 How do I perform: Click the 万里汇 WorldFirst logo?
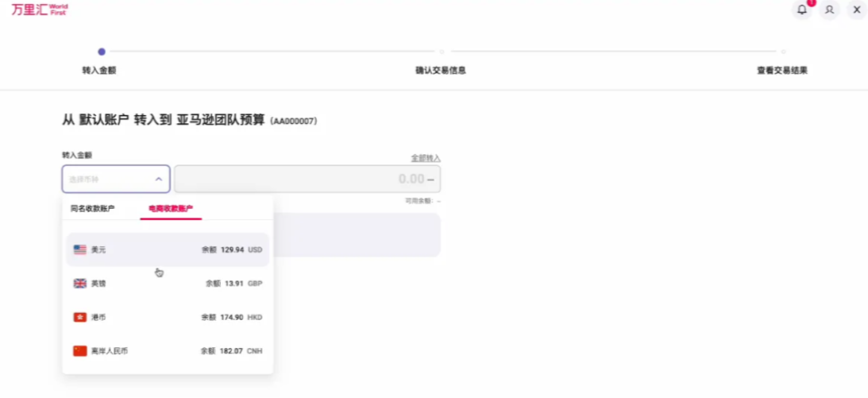[x=39, y=10]
